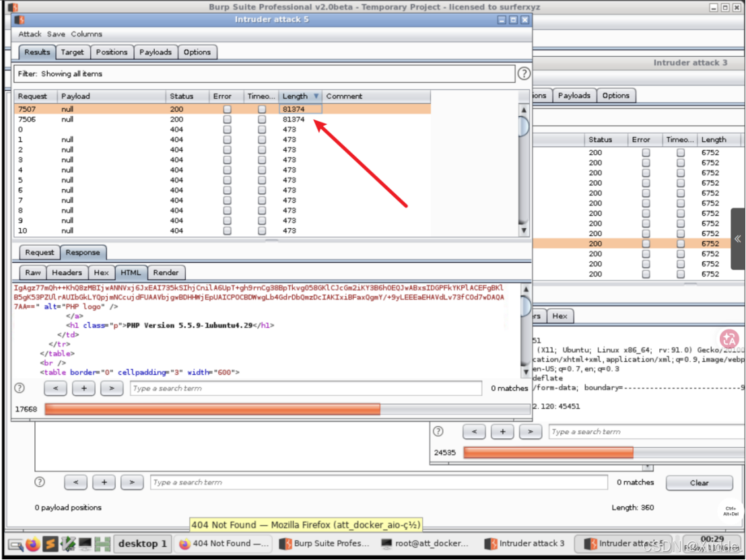Switch to the Request tab
The width and height of the screenshot is (746, 560).
(40, 252)
